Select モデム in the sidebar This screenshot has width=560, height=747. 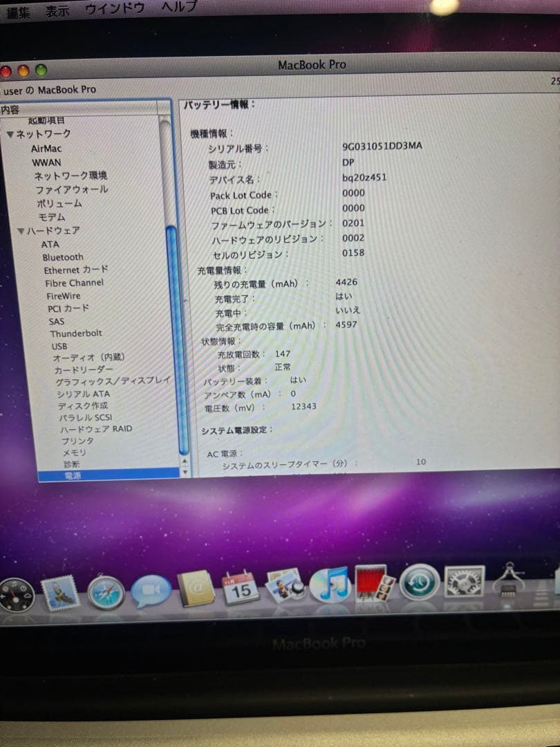pos(51,216)
